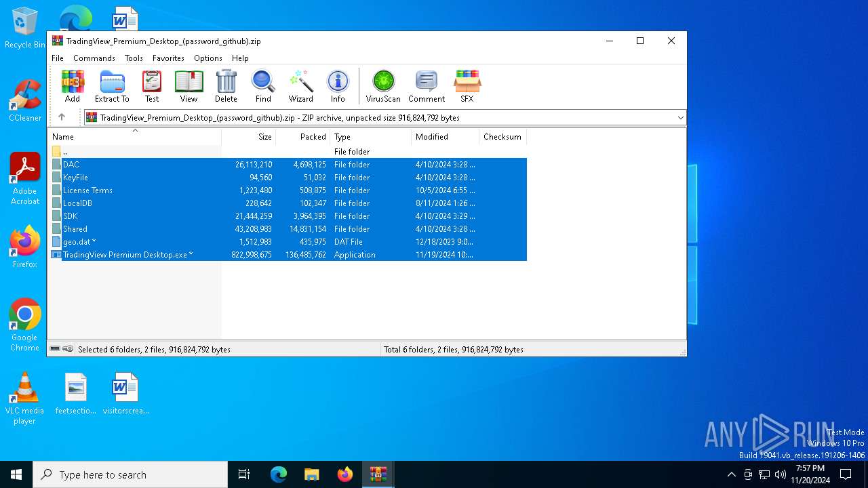Image resolution: width=868 pixels, height=488 pixels.
Task: Open the Find search tool
Action: [x=263, y=86]
